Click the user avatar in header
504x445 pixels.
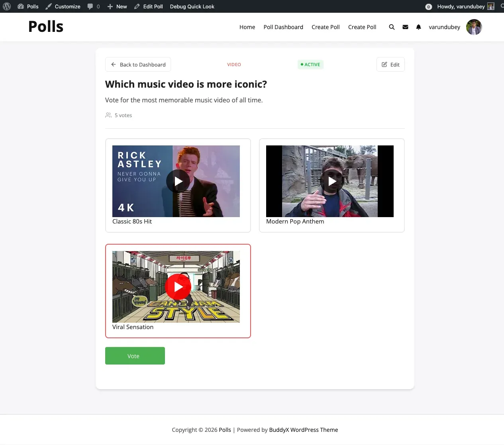pyautogui.click(x=474, y=27)
